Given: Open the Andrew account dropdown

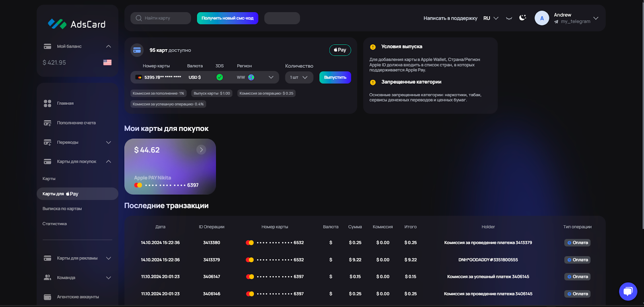Looking at the screenshot, I should (596, 18).
